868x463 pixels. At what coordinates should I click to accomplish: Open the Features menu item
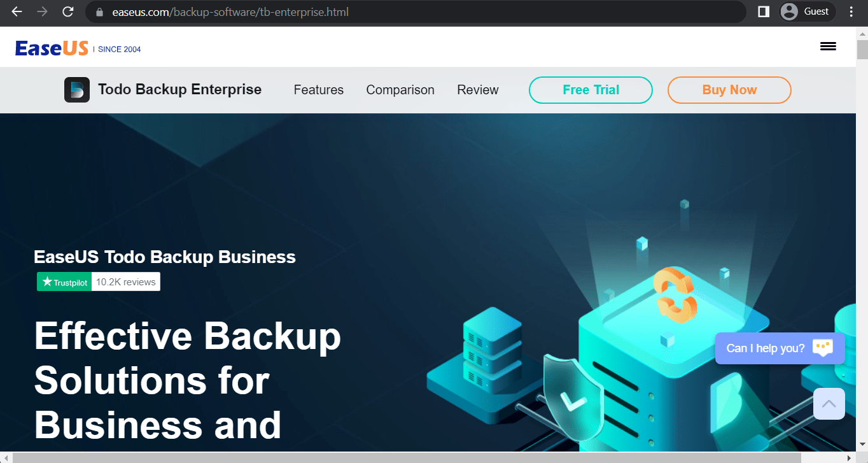click(319, 90)
